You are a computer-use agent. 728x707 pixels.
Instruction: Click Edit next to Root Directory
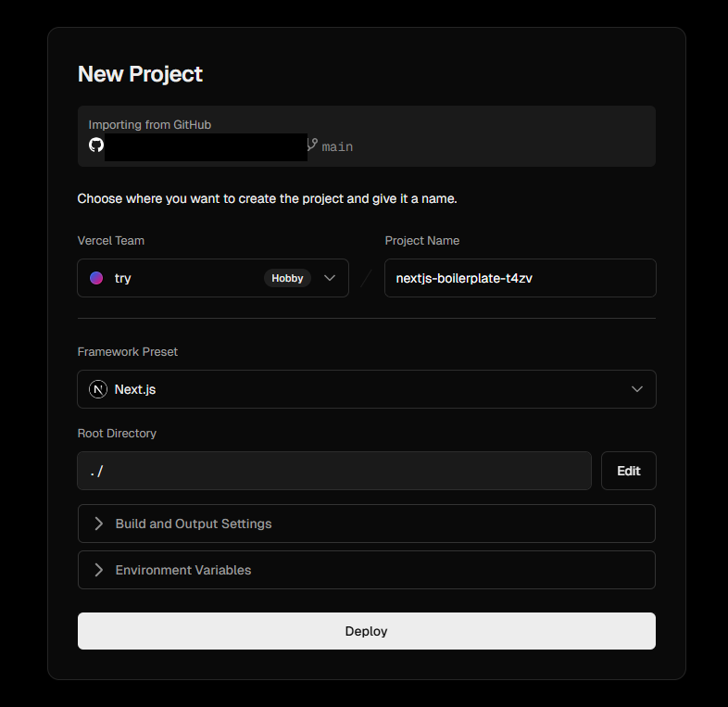(x=628, y=471)
